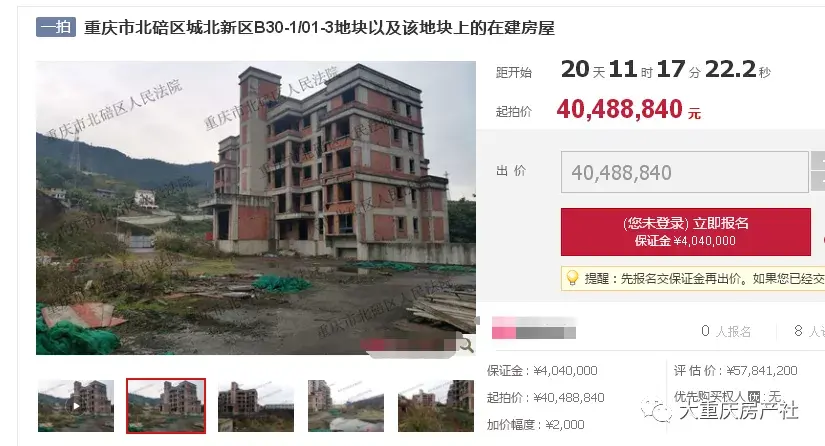Click the icon beside 优先购买权人
The height and width of the screenshot is (446, 825).
pyautogui.click(x=754, y=397)
